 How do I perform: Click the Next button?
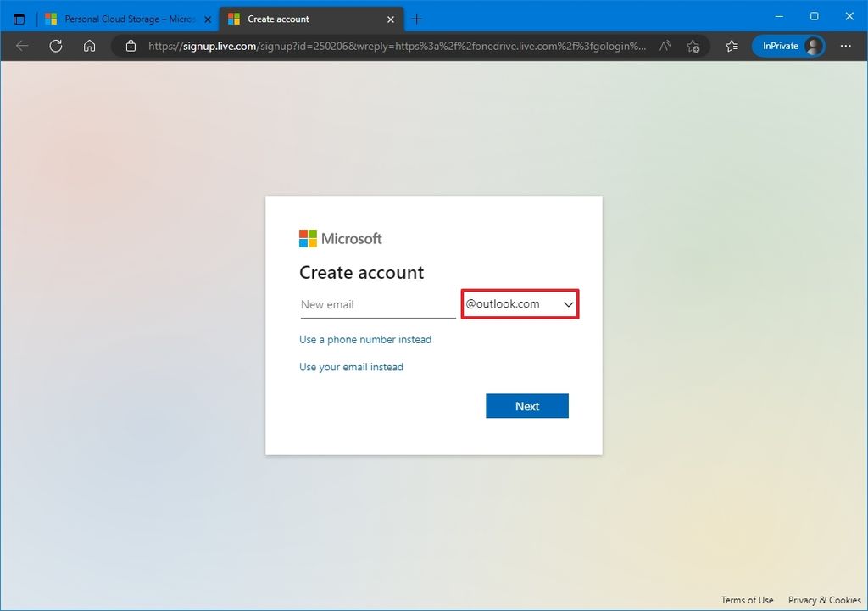click(x=526, y=406)
